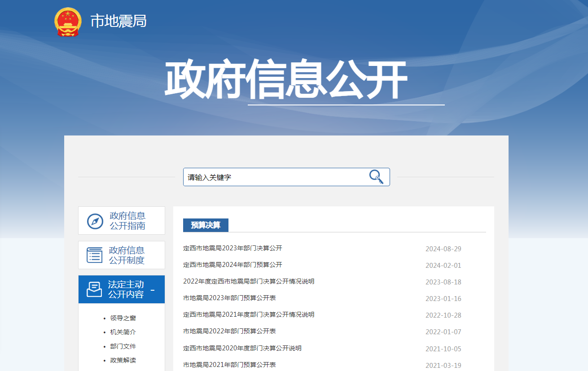588x371 pixels.
Task: Open the 政府信息公开制度 sidebar entry
Action: [x=128, y=255]
